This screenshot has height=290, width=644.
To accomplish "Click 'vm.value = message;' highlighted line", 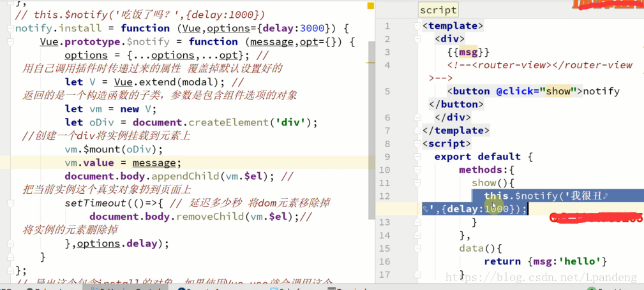I will click(123, 163).
